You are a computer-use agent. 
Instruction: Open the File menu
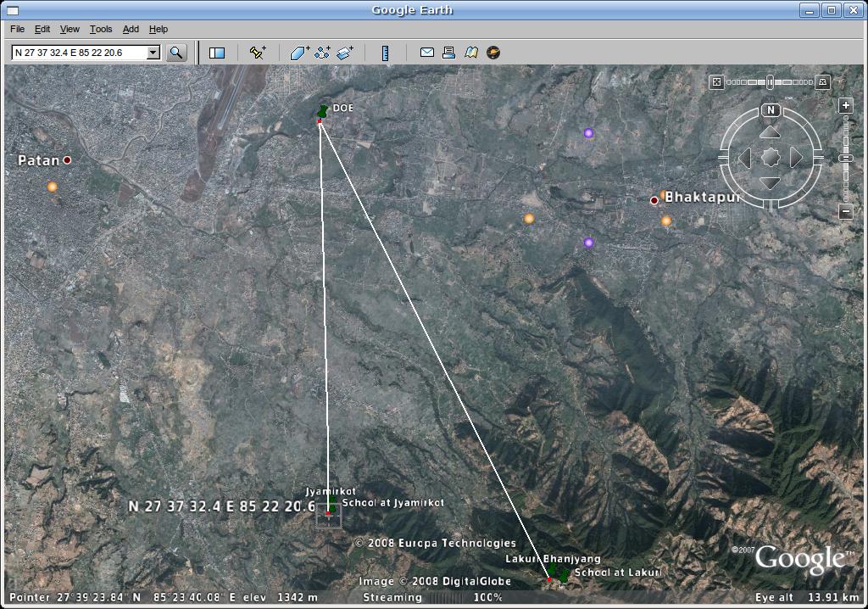pos(17,29)
